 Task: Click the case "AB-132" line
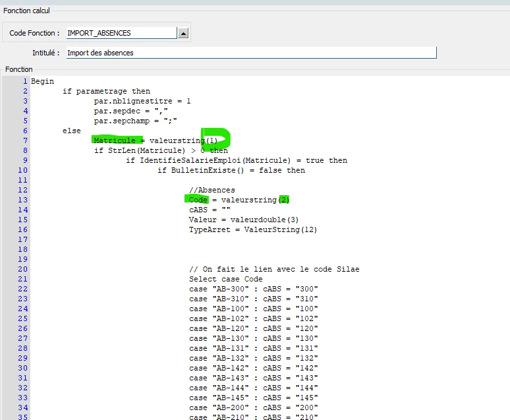tap(254, 358)
